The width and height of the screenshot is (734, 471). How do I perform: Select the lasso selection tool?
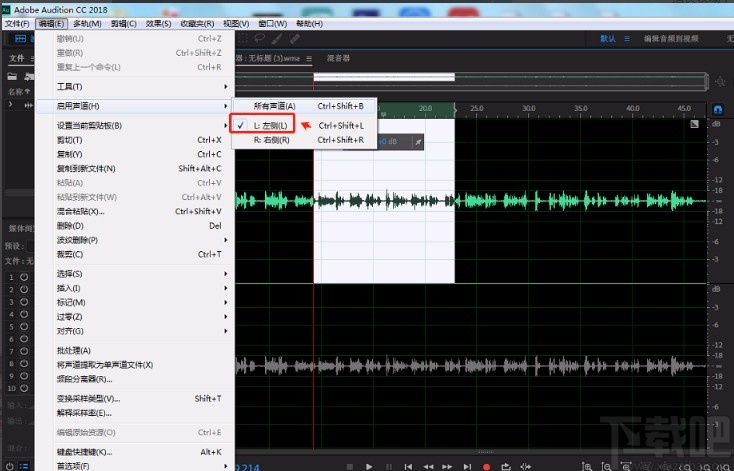point(260,38)
